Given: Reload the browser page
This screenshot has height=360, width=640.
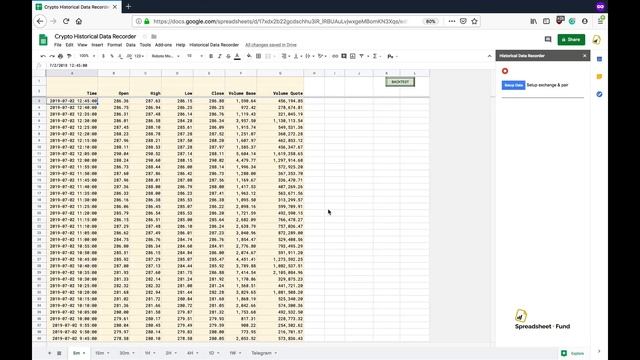Looking at the screenshot, I should click(x=66, y=21).
